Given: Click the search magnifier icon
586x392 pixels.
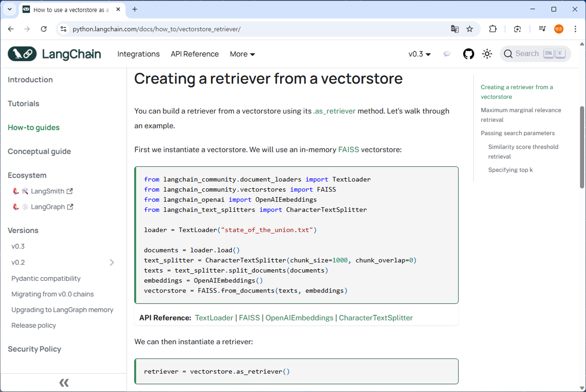Looking at the screenshot, I should (508, 54).
